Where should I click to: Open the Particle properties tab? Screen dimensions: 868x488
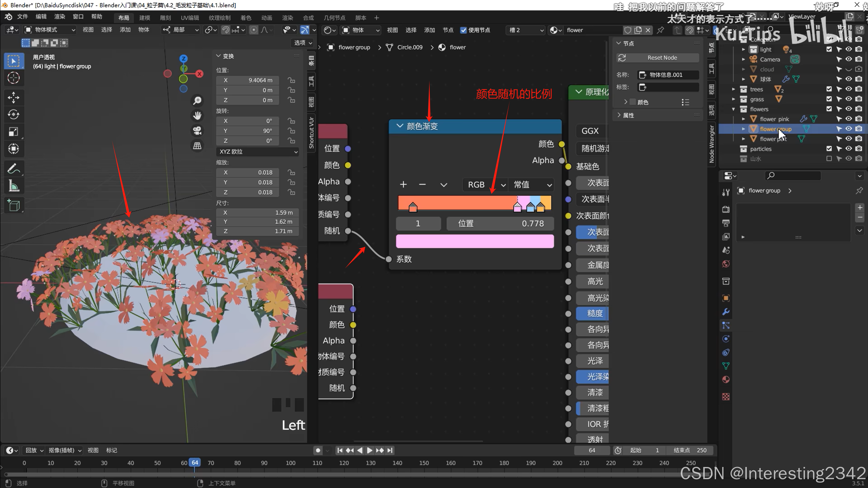(x=726, y=325)
